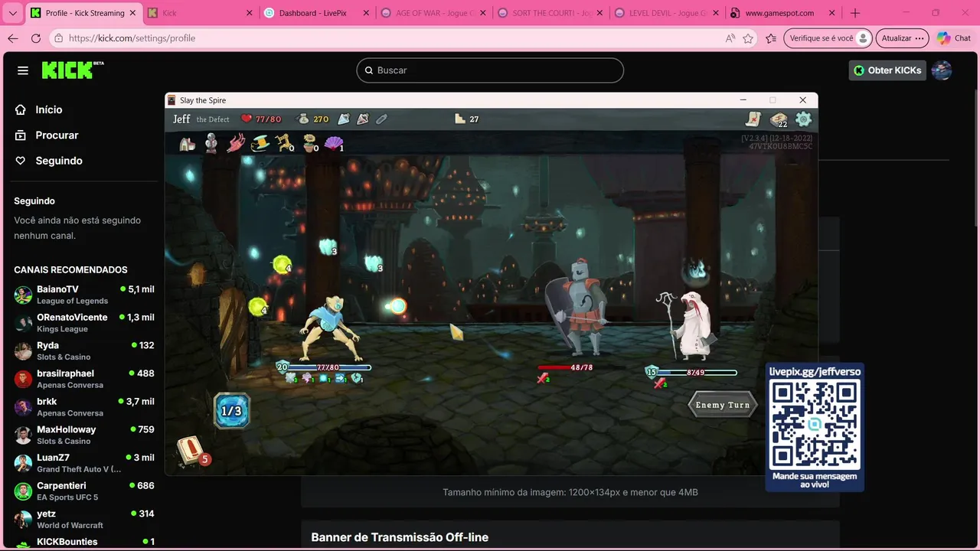Image resolution: width=980 pixels, height=551 pixels.
Task: Click the Atualizar browser update button
Action: pos(903,38)
